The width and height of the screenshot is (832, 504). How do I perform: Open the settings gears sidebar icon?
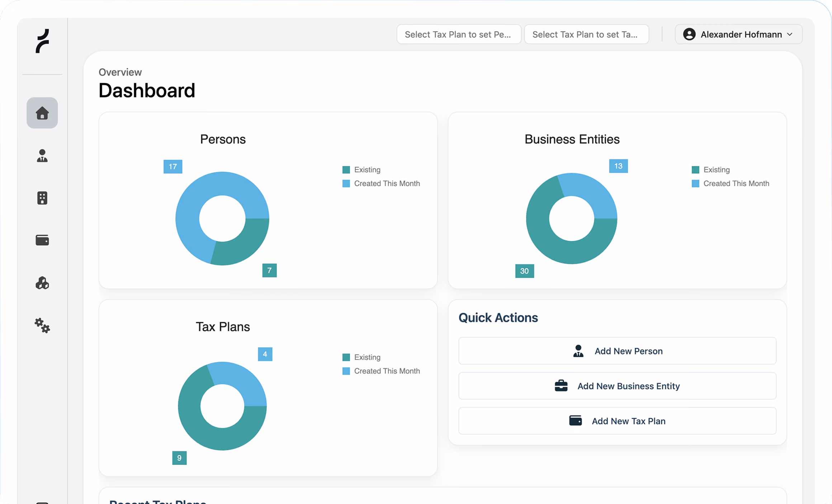point(42,325)
